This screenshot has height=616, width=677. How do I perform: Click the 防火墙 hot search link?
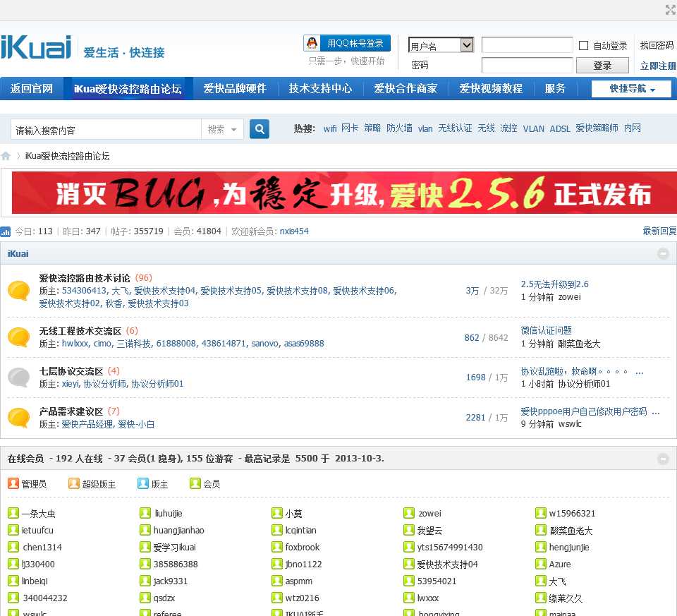coord(399,128)
